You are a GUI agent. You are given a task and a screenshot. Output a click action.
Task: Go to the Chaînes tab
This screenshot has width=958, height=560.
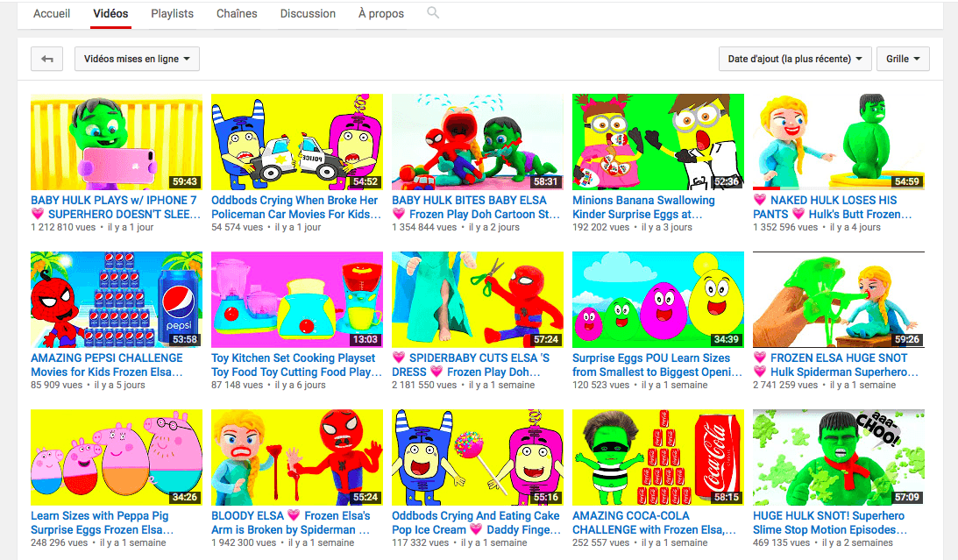[x=237, y=13]
